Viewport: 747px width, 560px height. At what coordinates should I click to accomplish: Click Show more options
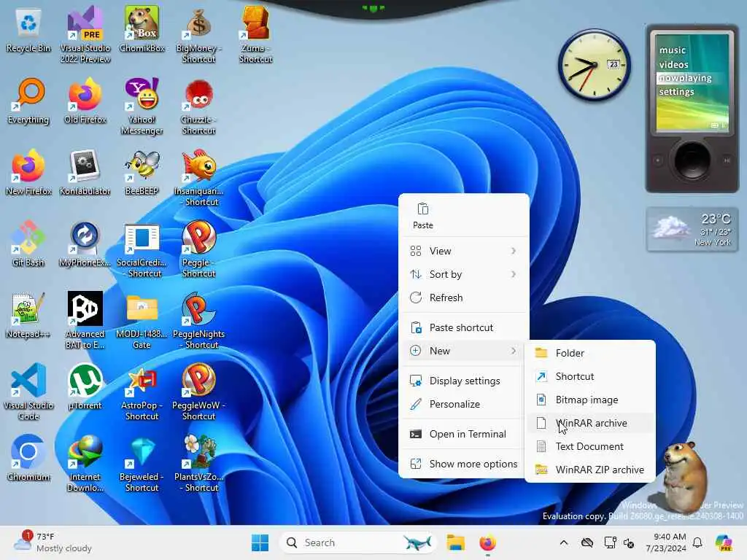tap(463, 464)
